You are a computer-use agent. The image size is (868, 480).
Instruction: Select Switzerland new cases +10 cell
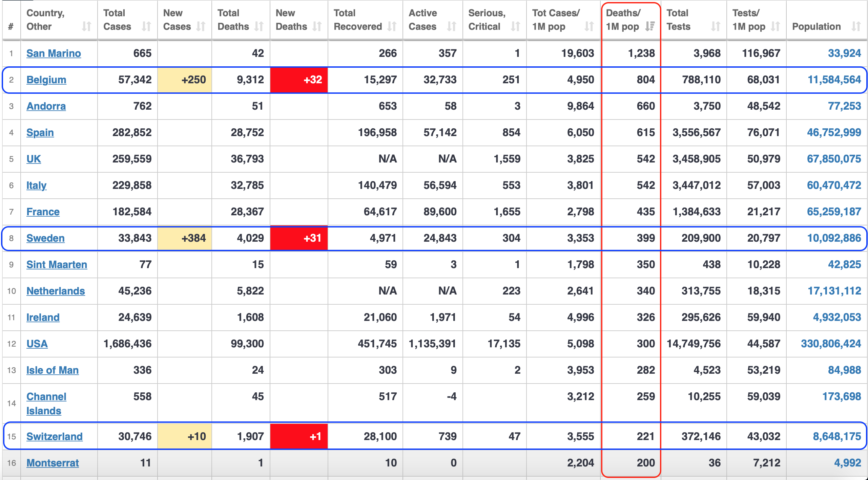tap(185, 436)
